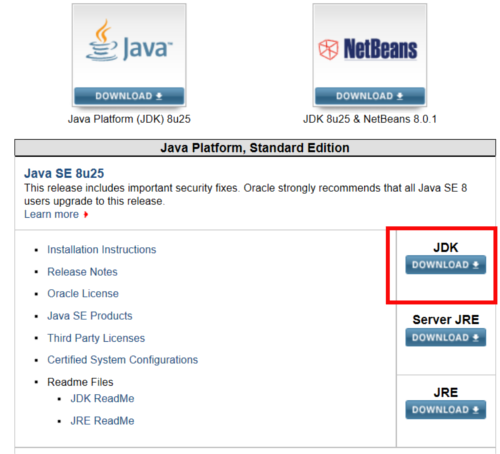This screenshot has height=454, width=500.
Task: Open the Third Party Licenses link
Action: (96, 338)
